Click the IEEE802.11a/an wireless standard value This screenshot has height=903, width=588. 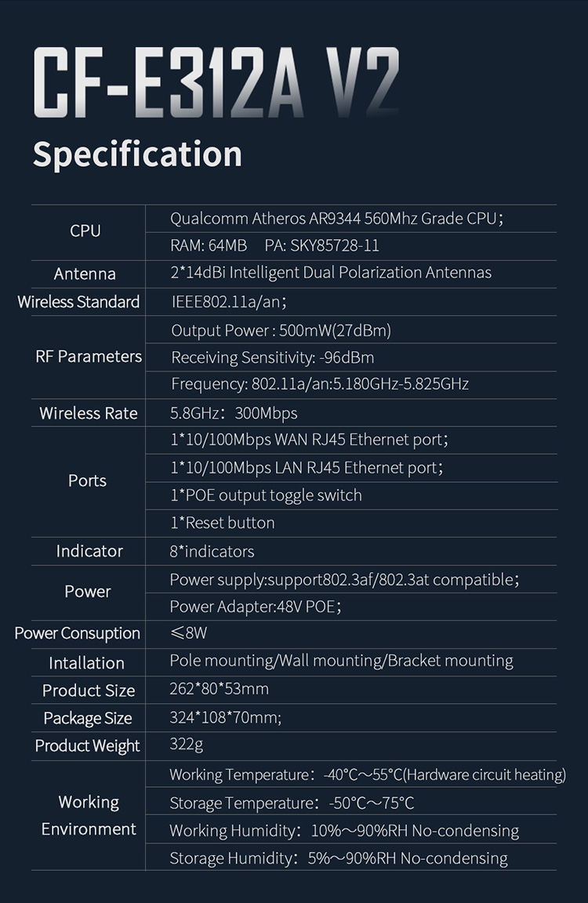tap(229, 302)
